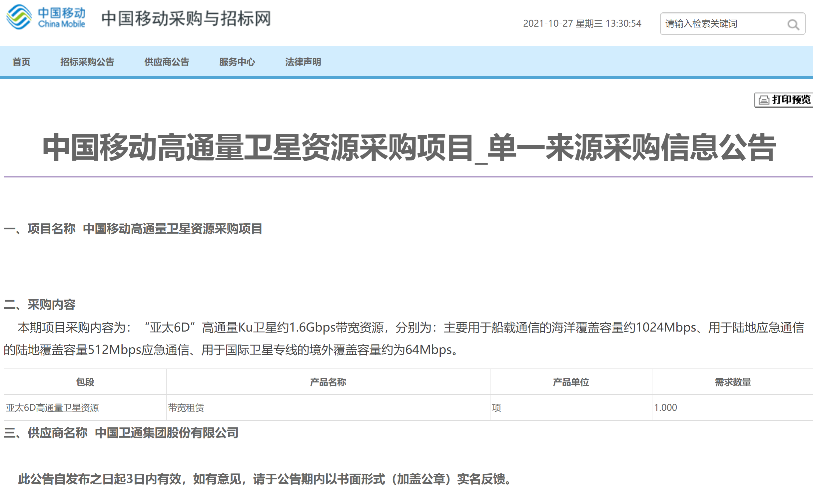
Task: Click the site title 中国移动采购与招标网
Action: pos(186,18)
